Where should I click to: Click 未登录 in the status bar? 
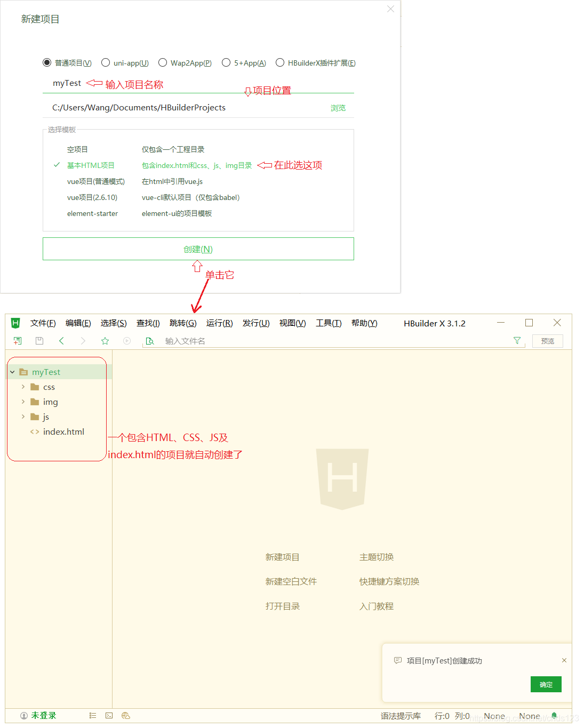click(44, 716)
